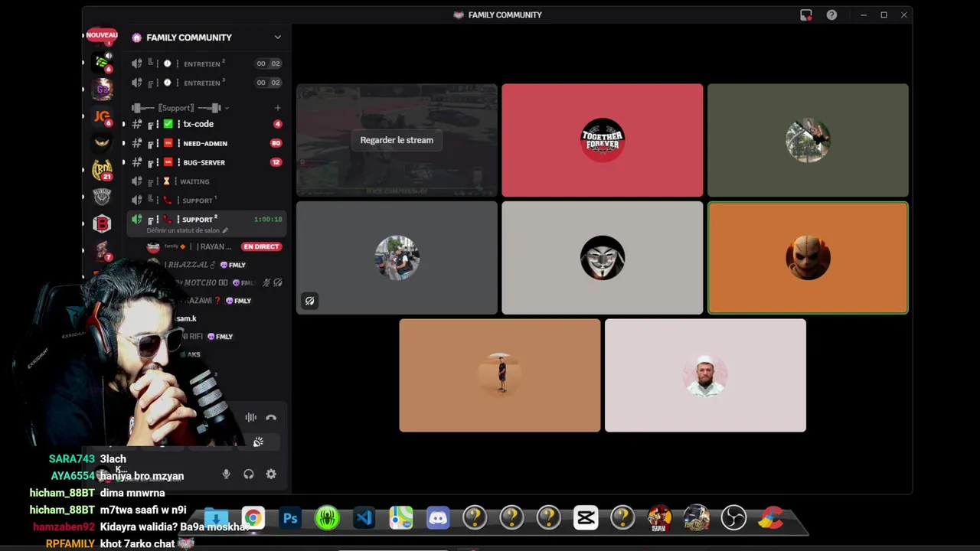This screenshot has height=551, width=980.
Task: Click the EN DIRECT live badge
Action: 261,246
